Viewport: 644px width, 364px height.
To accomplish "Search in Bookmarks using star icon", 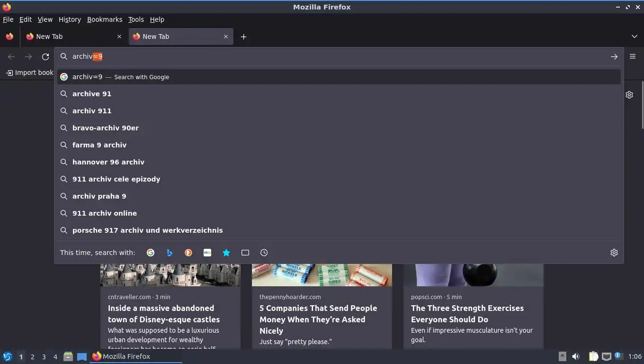I will pos(226,253).
